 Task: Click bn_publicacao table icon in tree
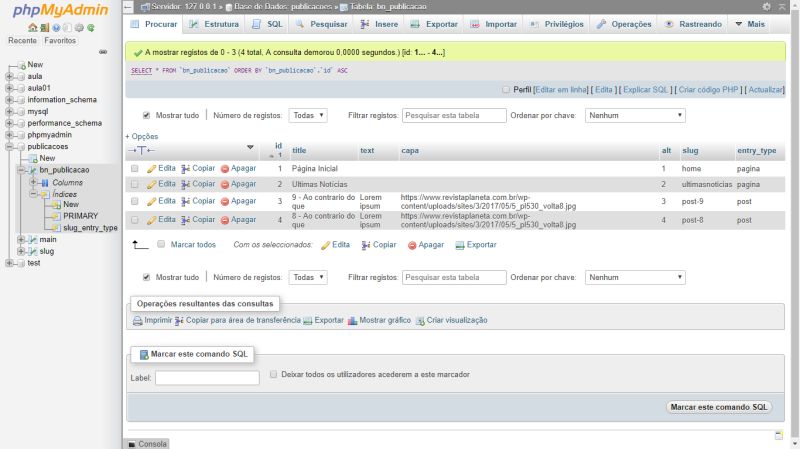click(33, 170)
